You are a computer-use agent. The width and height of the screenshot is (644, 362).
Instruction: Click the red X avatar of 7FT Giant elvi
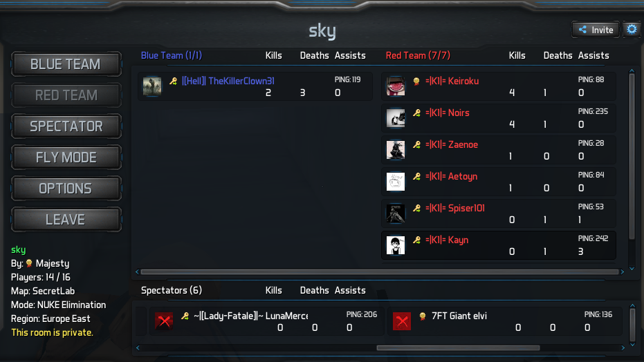tap(402, 321)
